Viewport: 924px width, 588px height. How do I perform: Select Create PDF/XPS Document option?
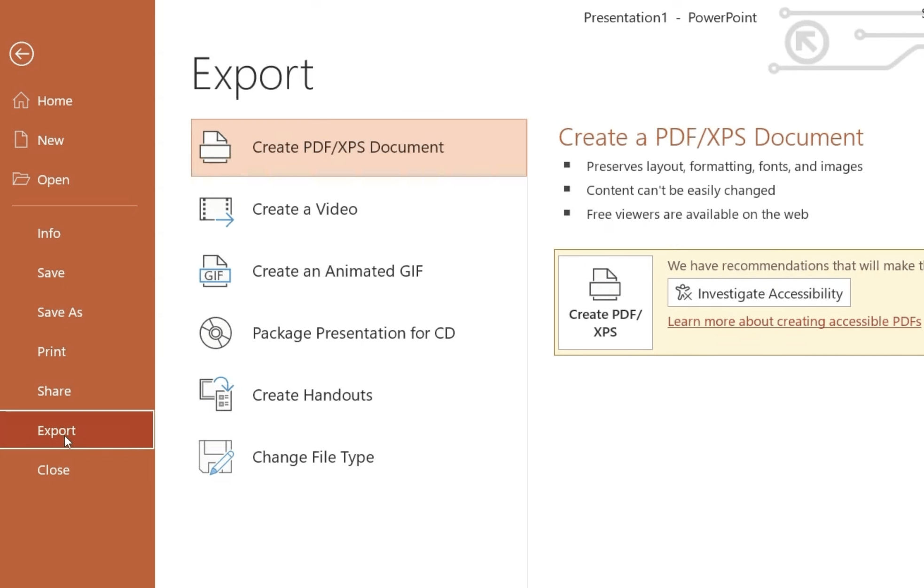pyautogui.click(x=359, y=147)
